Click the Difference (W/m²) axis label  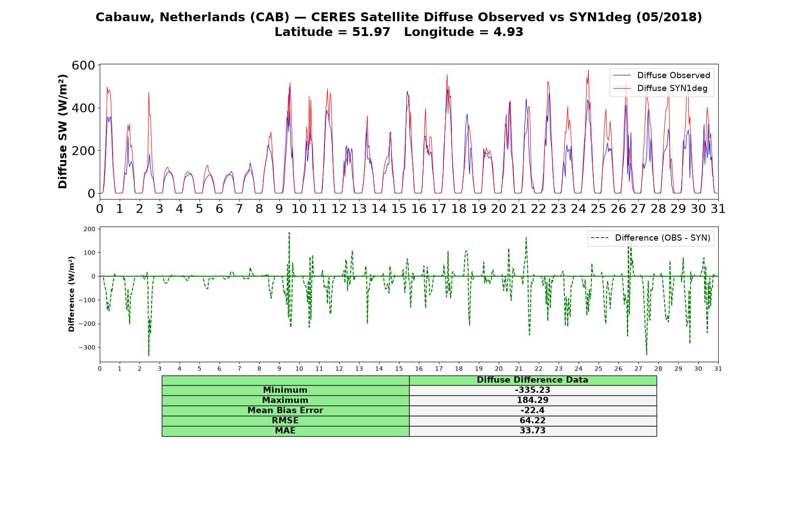(x=71, y=294)
